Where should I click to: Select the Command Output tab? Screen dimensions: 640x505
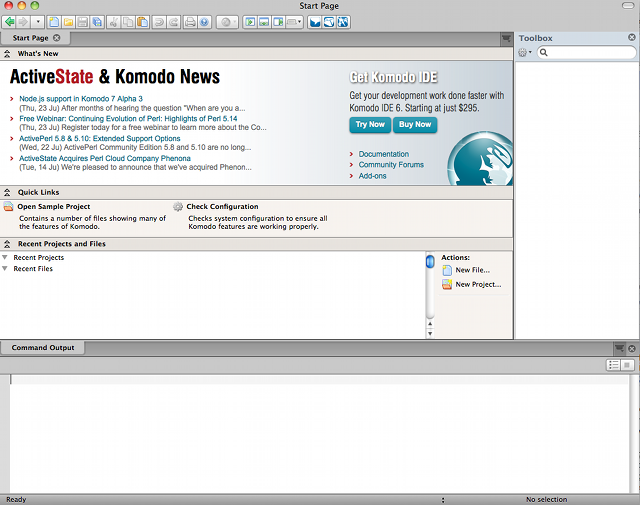pyautogui.click(x=43, y=348)
